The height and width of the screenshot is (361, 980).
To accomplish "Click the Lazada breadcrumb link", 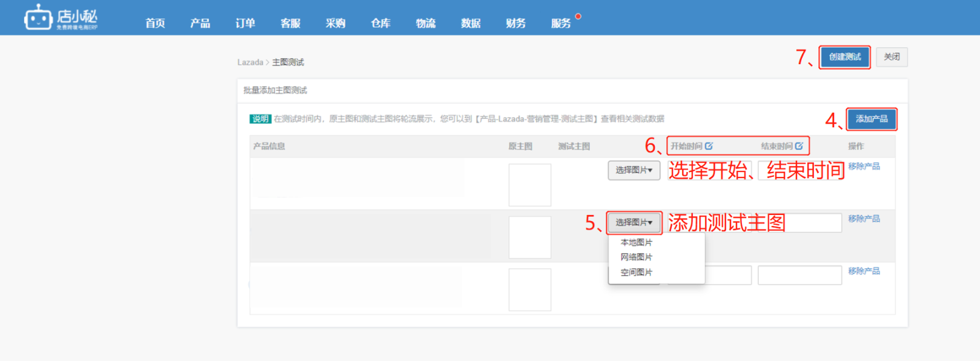I will coord(250,62).
